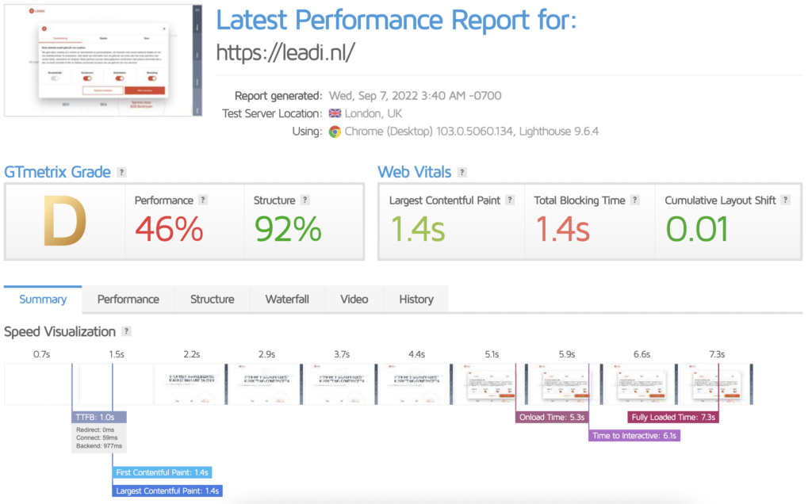
Task: Click the site screenshot thumbnail
Action: [x=103, y=60]
